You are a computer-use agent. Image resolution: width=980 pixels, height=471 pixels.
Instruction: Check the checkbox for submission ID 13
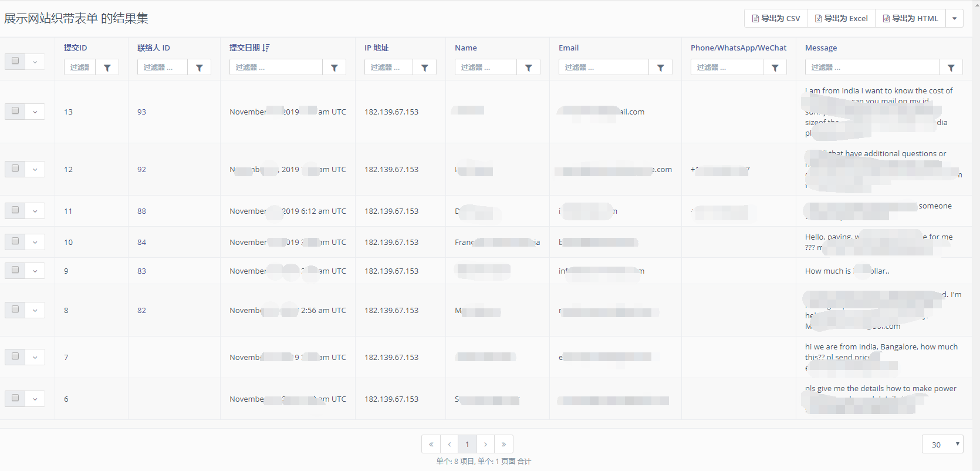(x=15, y=111)
